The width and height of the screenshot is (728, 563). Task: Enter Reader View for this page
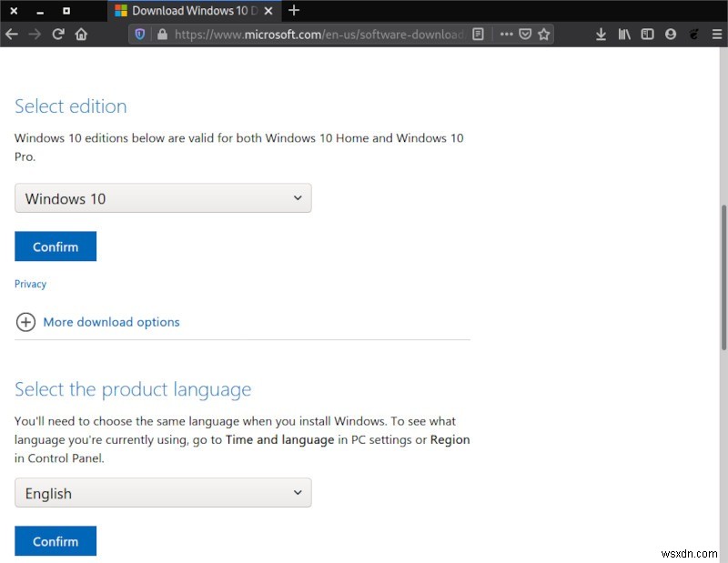click(x=478, y=34)
